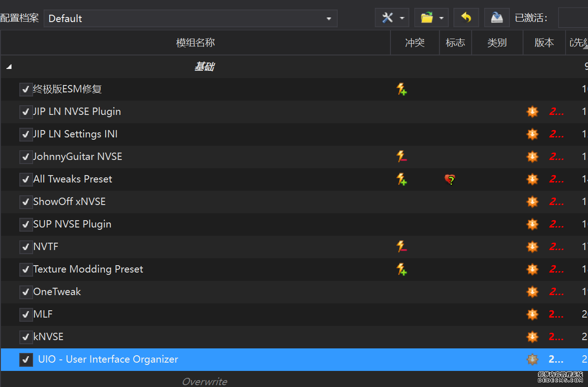Image resolution: width=588 pixels, height=387 pixels.
Task: Open the dropdown arrow beside the tools icon
Action: (402, 18)
